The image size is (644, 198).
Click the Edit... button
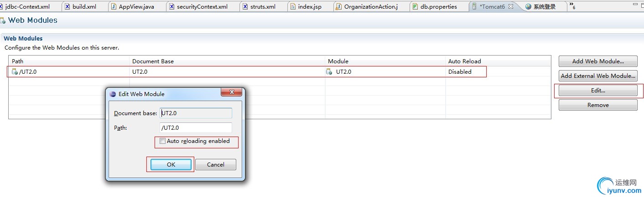point(598,91)
